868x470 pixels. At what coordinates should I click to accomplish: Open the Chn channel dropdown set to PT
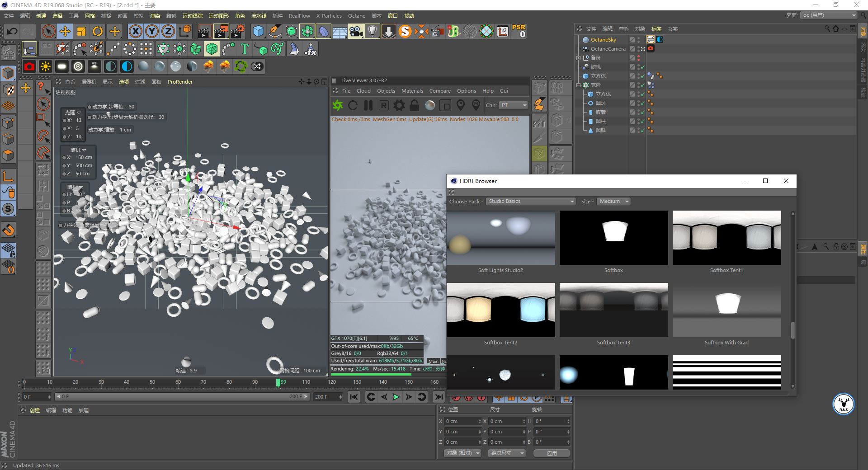point(514,105)
